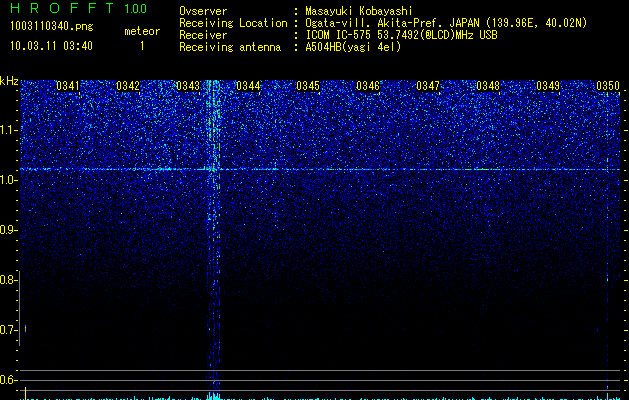Click the 0350 time marker
This screenshot has width=629, height=400.
coord(608,86)
